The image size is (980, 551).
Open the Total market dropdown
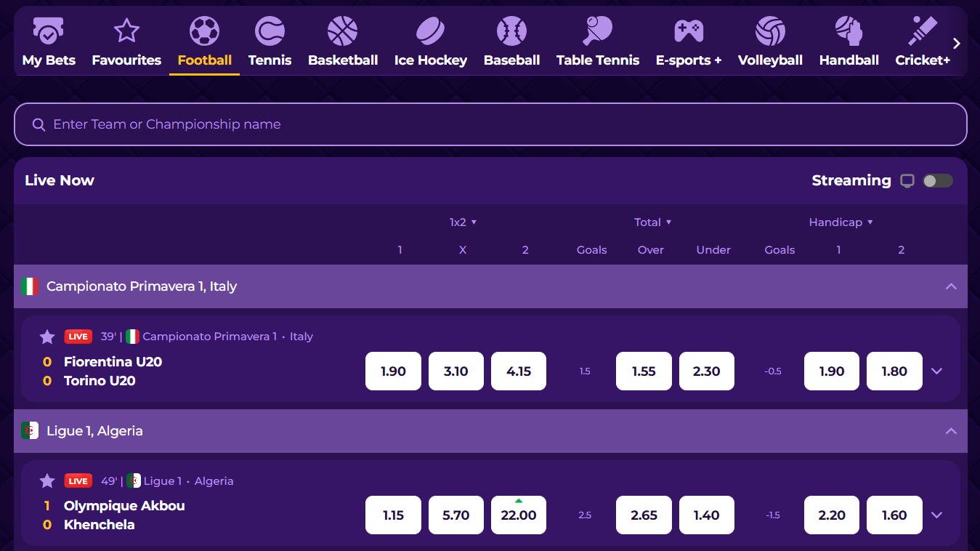652,222
